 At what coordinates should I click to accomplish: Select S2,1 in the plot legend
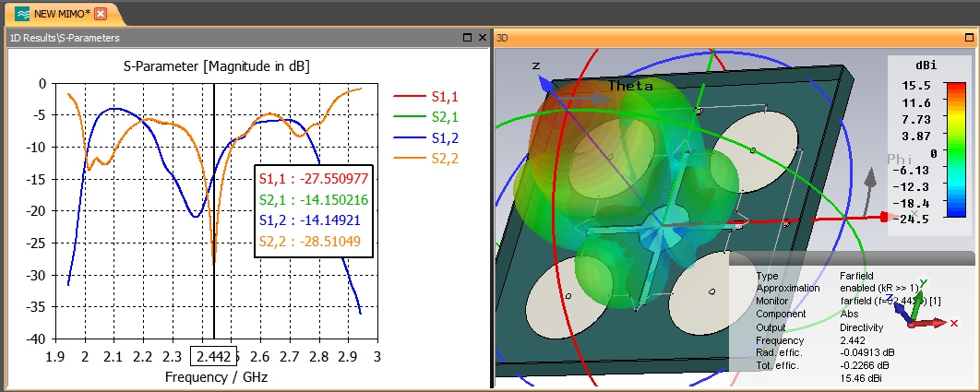click(x=445, y=117)
